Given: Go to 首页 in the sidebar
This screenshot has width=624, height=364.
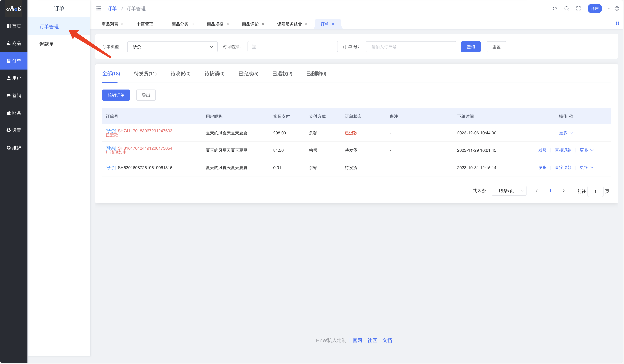Looking at the screenshot, I should 14,26.
